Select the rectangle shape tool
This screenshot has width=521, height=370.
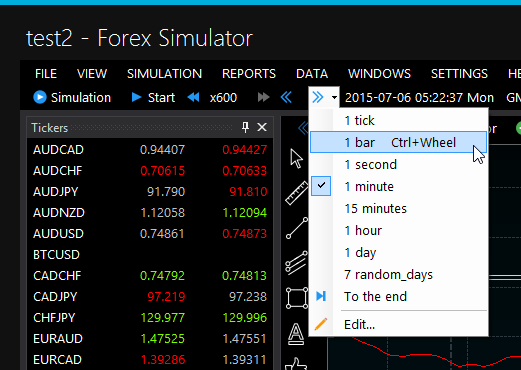tap(297, 298)
